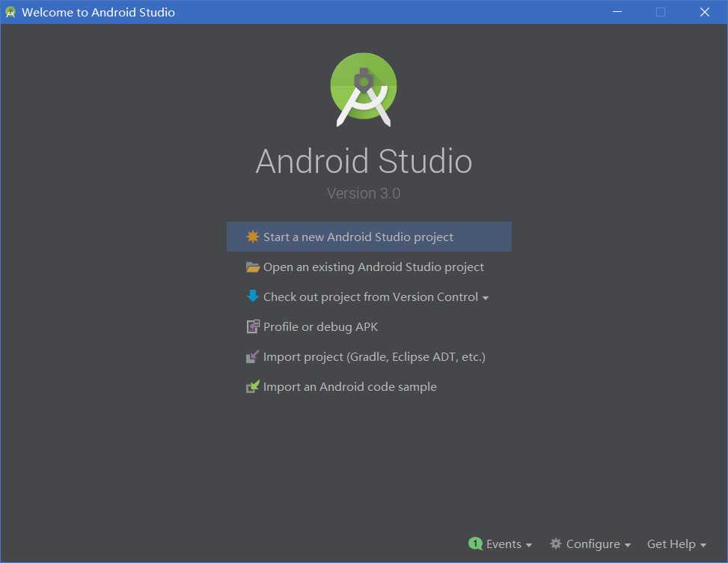Screen dimensions: 728x563
Task: Open the Get Help dropdown arrow
Action: click(703, 545)
